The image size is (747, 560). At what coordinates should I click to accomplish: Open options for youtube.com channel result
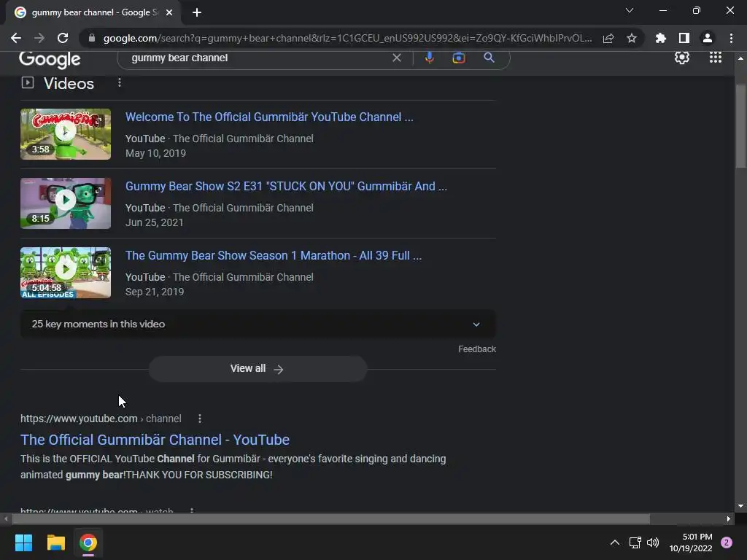[200, 419]
